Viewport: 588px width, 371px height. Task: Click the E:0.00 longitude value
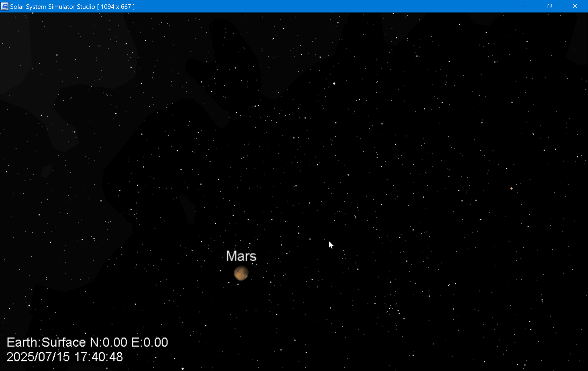click(150, 342)
